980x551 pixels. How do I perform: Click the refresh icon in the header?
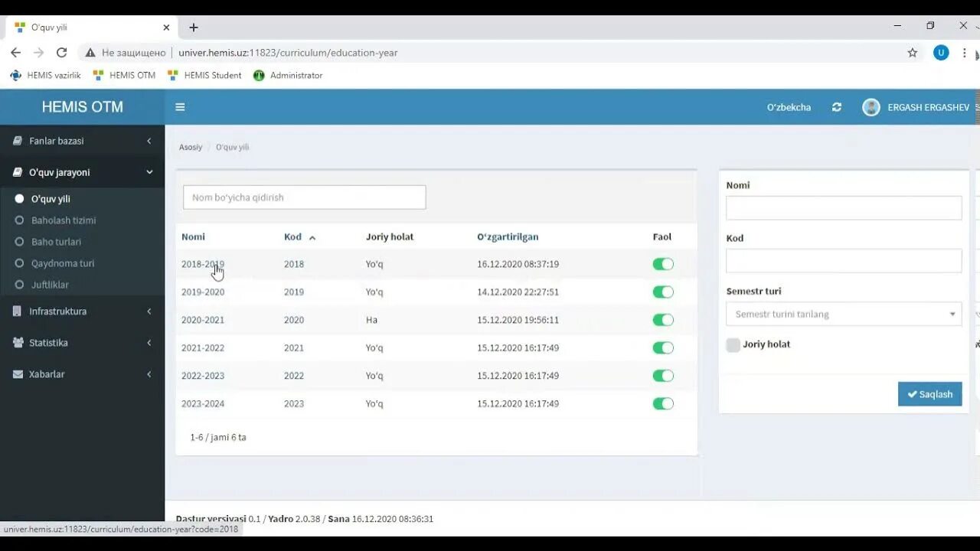[x=836, y=107]
